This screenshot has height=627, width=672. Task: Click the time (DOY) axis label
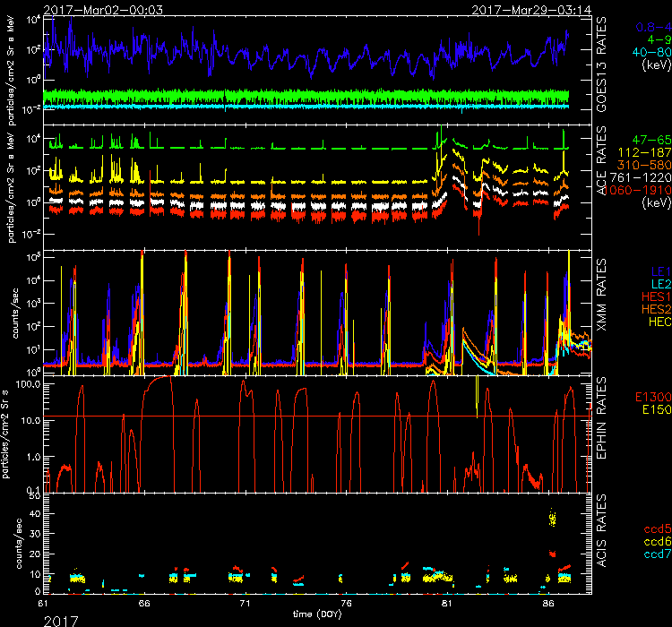(x=315, y=614)
